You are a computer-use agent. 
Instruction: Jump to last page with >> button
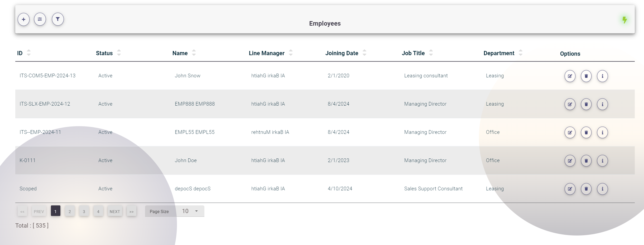coord(131,211)
